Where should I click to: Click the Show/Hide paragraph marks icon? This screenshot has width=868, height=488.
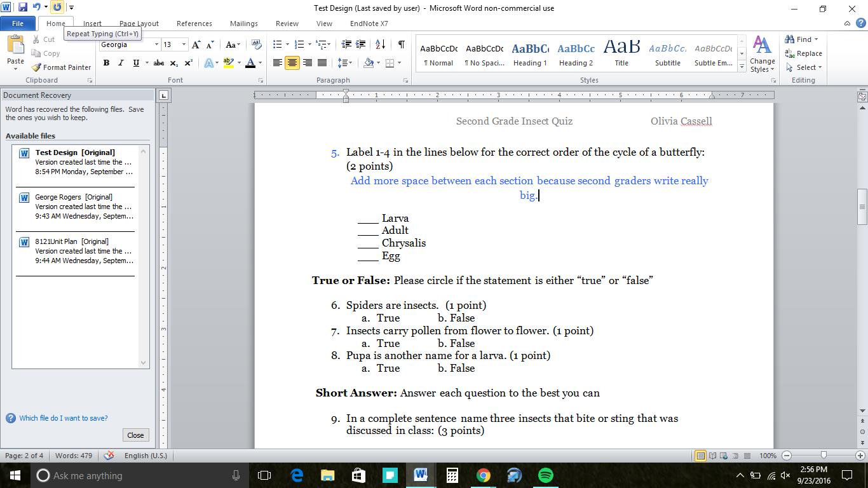pos(401,44)
